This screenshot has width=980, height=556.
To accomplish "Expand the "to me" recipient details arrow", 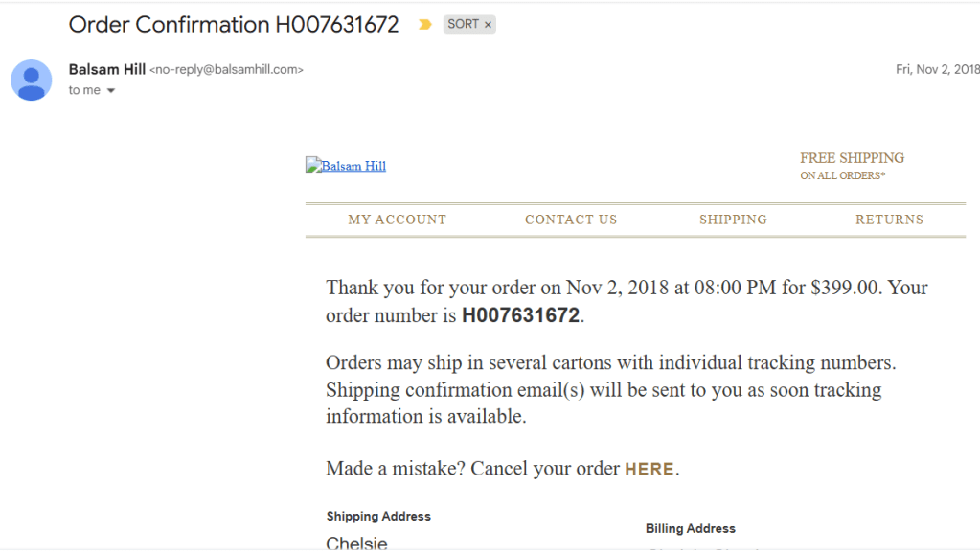I will [111, 91].
